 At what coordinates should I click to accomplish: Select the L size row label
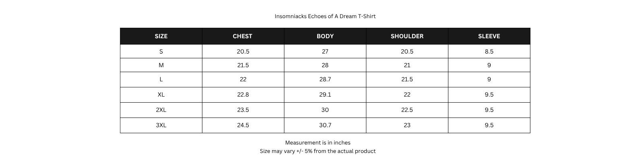161,79
